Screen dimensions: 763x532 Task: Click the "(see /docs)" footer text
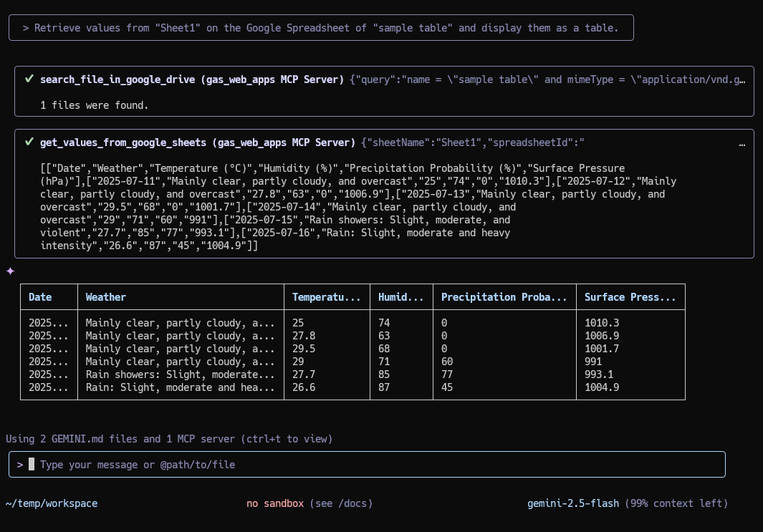341,503
